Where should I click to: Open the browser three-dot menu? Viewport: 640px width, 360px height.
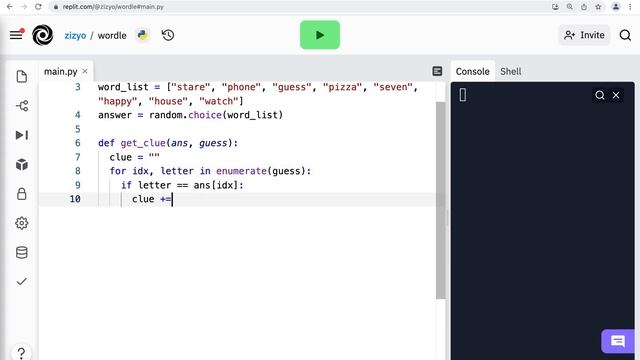630,7
